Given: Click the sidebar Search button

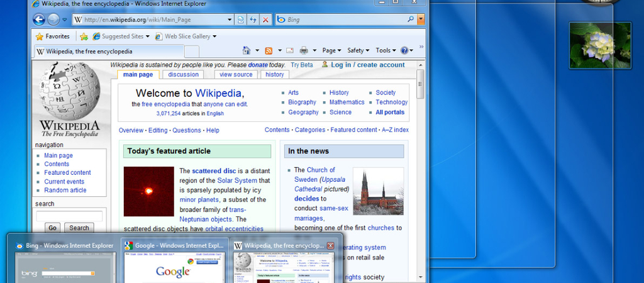Looking at the screenshot, I should tap(79, 228).
